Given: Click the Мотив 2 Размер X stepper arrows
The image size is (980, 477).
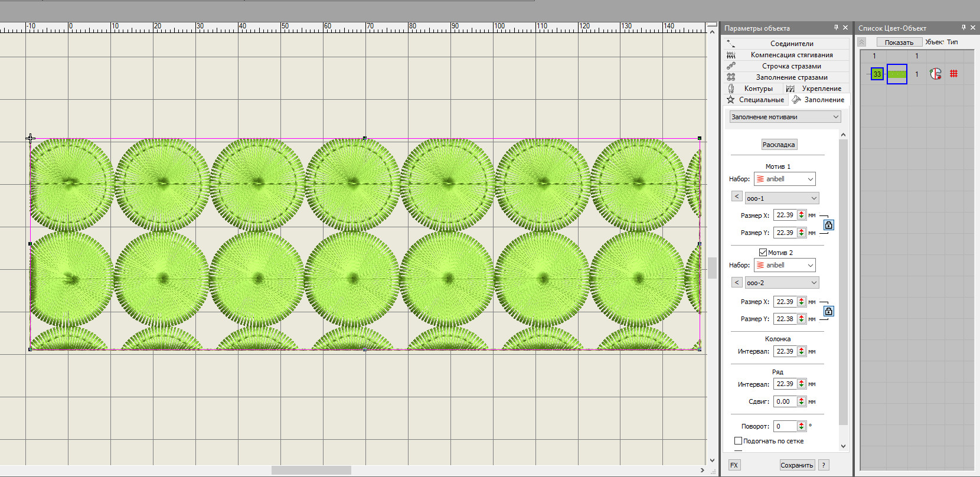Looking at the screenshot, I should click(x=802, y=302).
